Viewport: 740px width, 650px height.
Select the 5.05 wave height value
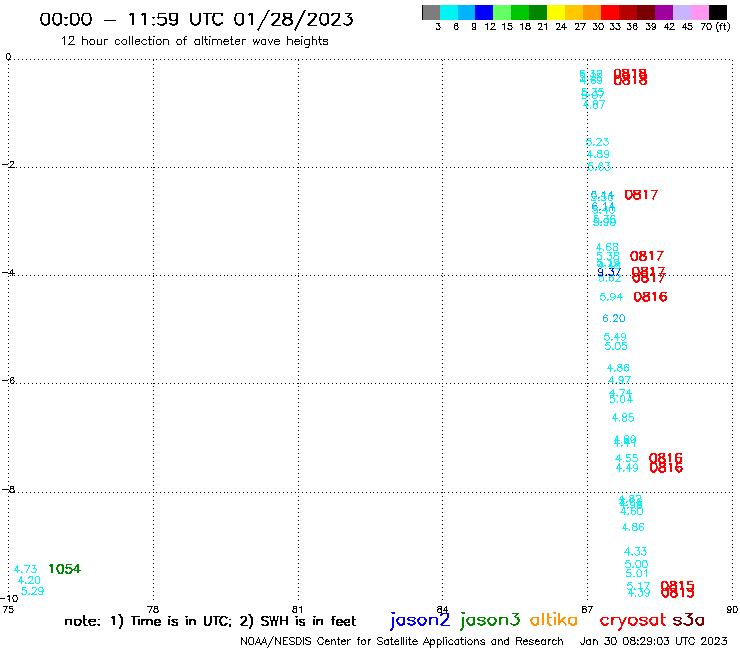coord(616,346)
